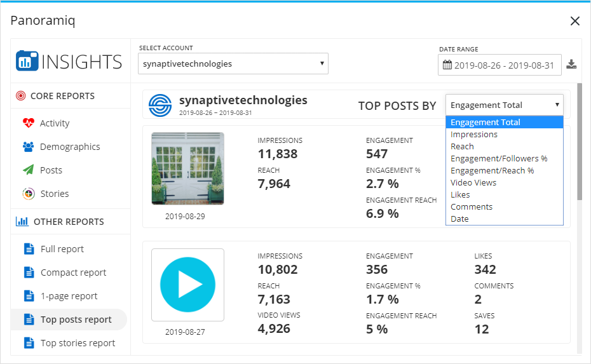Click the engagement reach value 6.9 %

(x=382, y=213)
